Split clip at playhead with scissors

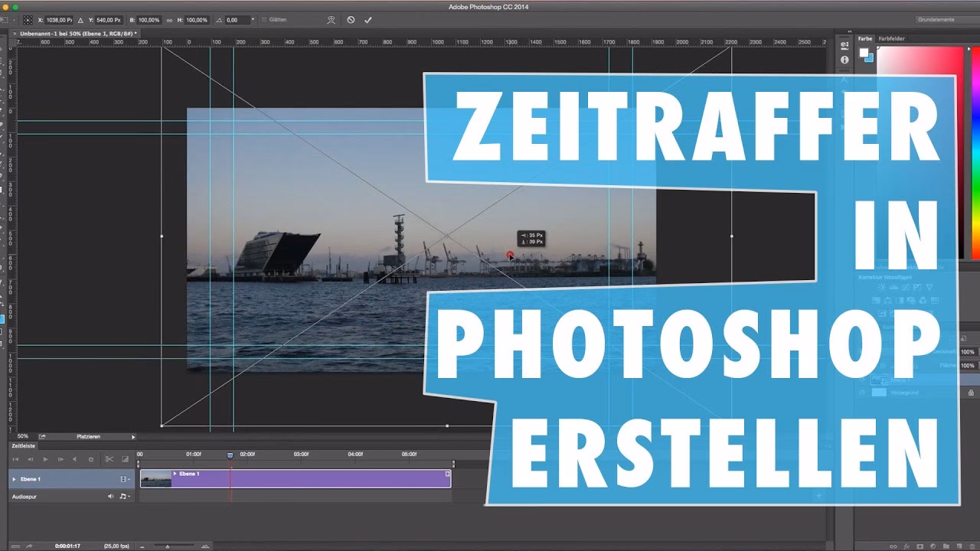109,459
